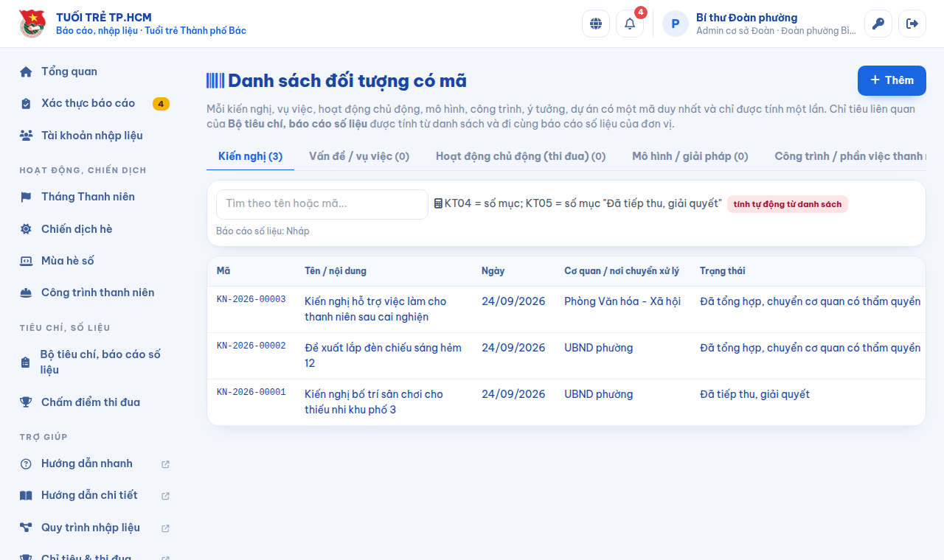The width and height of the screenshot is (944, 560).
Task: Open Hoạt động chủ động (thi đua) tab
Action: [x=521, y=156]
